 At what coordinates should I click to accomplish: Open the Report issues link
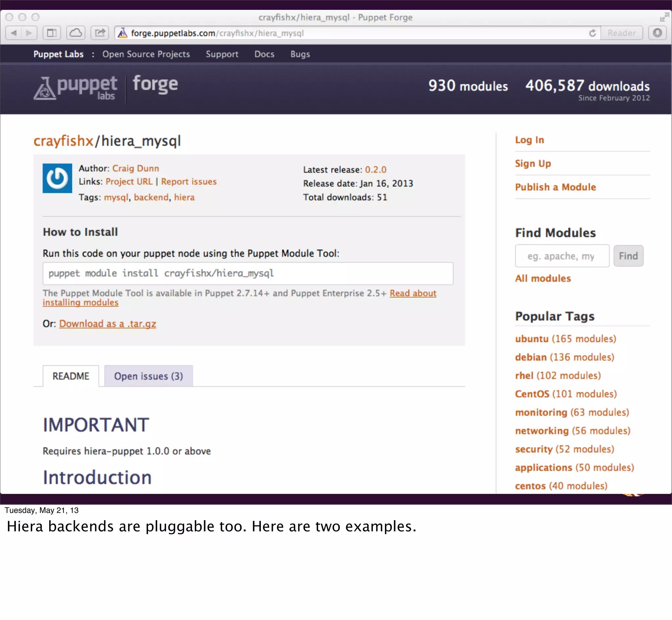(189, 182)
